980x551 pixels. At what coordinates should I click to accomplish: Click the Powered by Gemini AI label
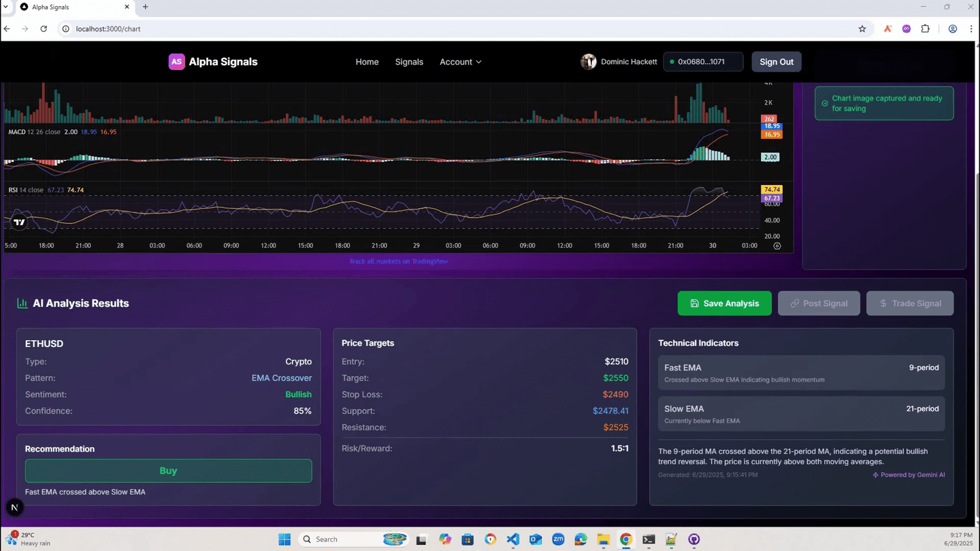coord(909,475)
